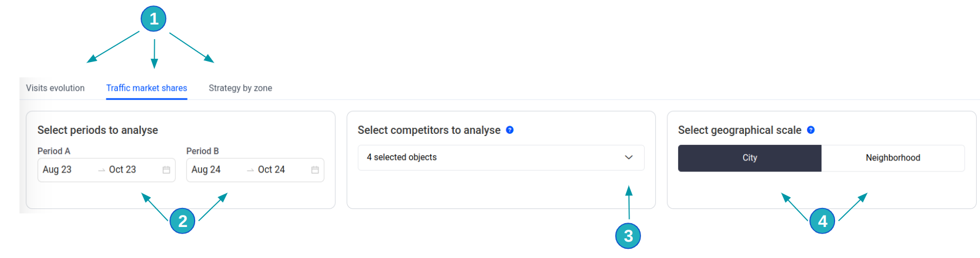980x258 pixels.
Task: Edit Period A start date Aug 23
Action: [x=57, y=170]
